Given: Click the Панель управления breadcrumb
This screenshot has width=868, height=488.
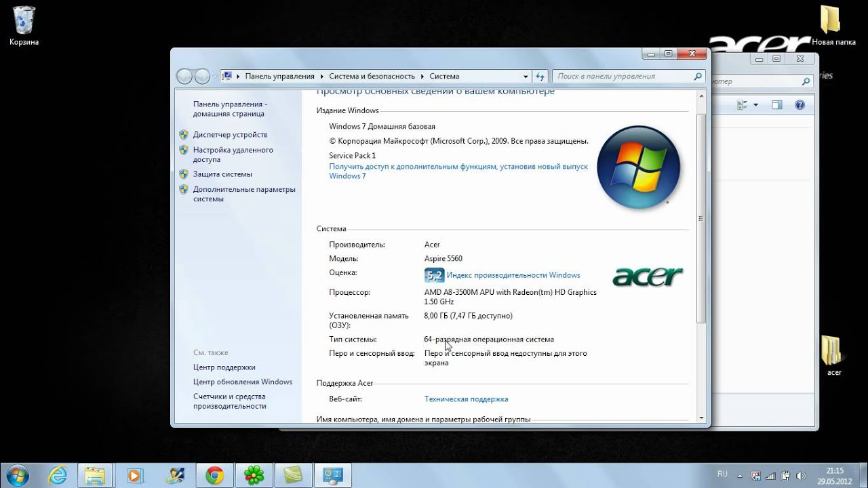Looking at the screenshot, I should point(279,77).
